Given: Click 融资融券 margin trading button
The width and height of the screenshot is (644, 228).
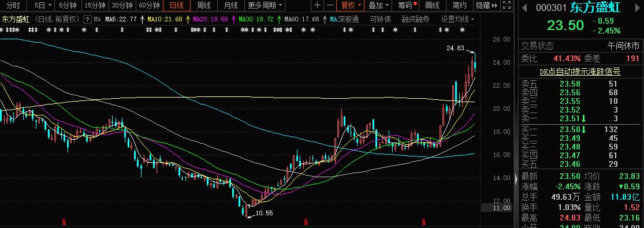Looking at the screenshot, I should [415, 19].
